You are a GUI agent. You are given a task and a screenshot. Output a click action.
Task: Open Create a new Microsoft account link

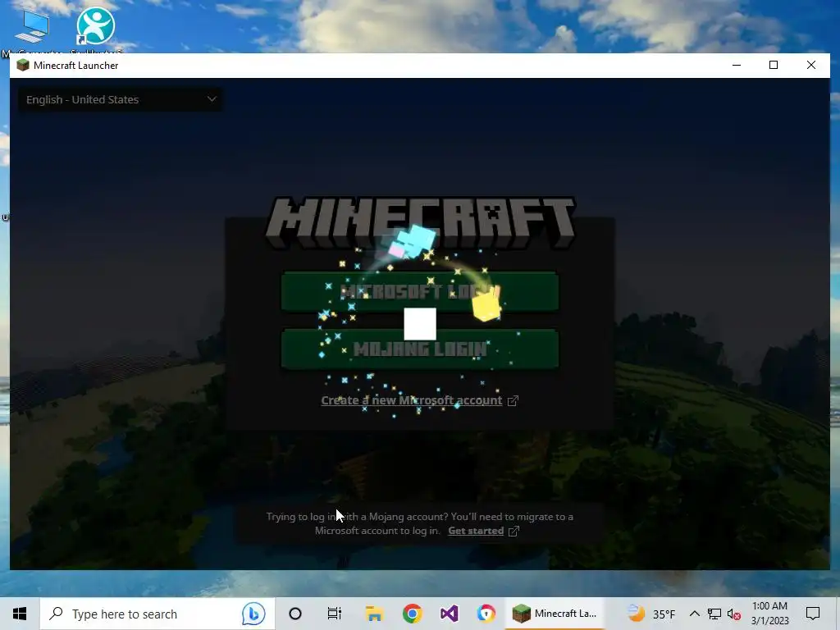point(412,400)
